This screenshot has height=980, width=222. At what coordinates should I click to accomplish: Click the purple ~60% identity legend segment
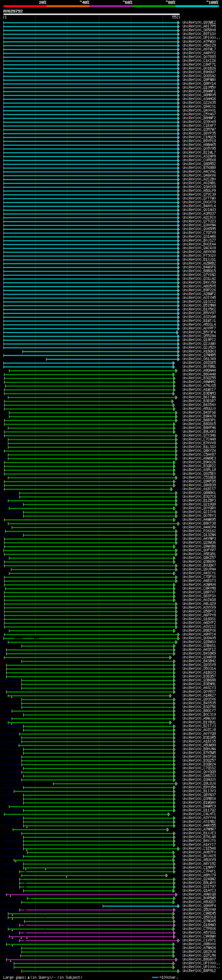111,6
